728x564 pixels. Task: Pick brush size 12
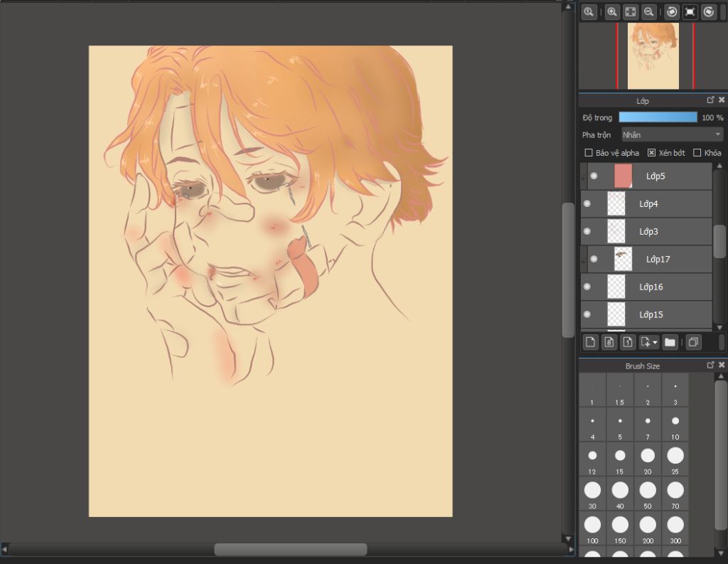click(592, 459)
